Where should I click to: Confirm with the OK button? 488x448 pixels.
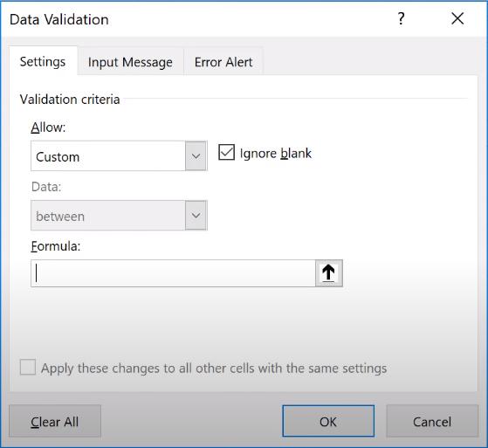pyautogui.click(x=328, y=421)
